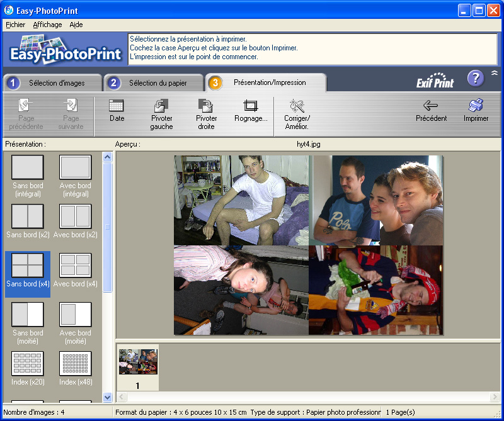The image size is (504, 421).
Task: Click the layout list scrollbar thumb
Action: click(x=107, y=227)
